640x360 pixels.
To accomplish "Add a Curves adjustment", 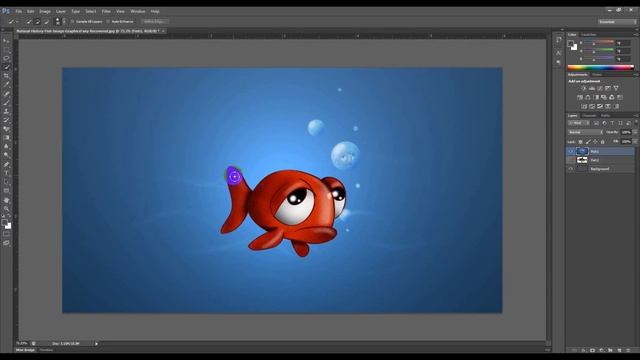I will pos(600,88).
